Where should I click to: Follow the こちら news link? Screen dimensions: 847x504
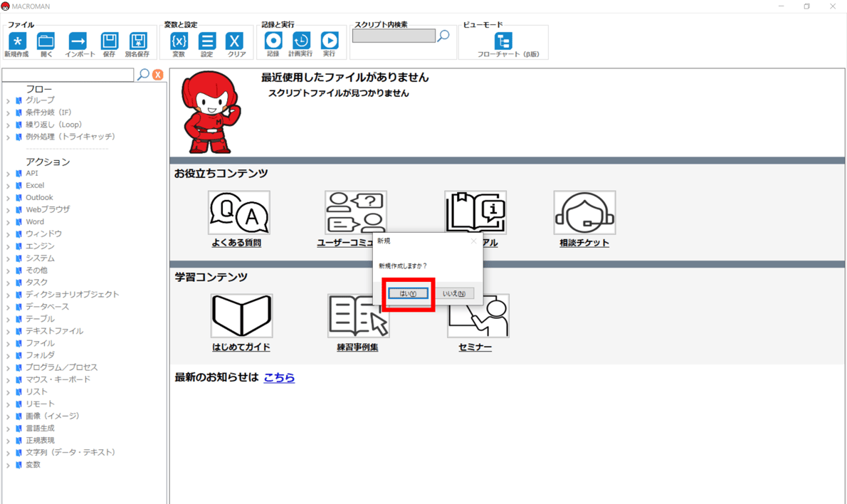click(x=279, y=377)
